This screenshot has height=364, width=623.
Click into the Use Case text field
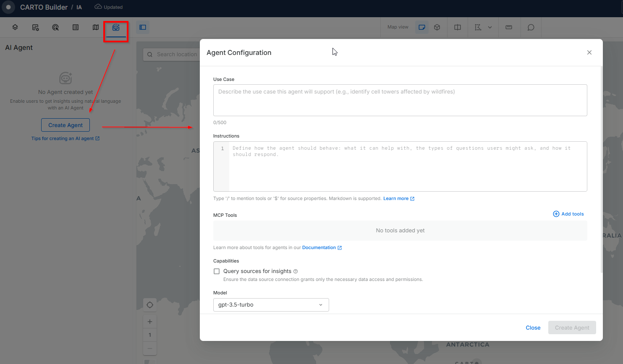click(x=400, y=100)
